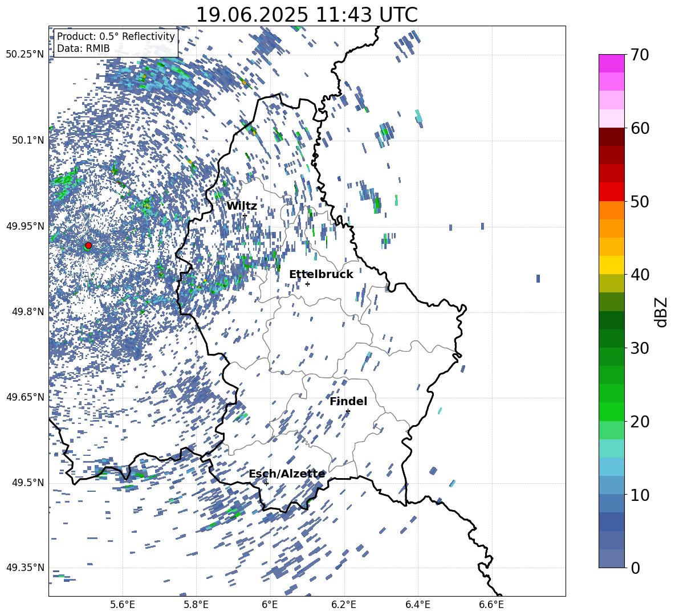Viewport: 675px width, 616px height.
Task: Click the 49.8°N latitude label
Action: [x=28, y=312]
